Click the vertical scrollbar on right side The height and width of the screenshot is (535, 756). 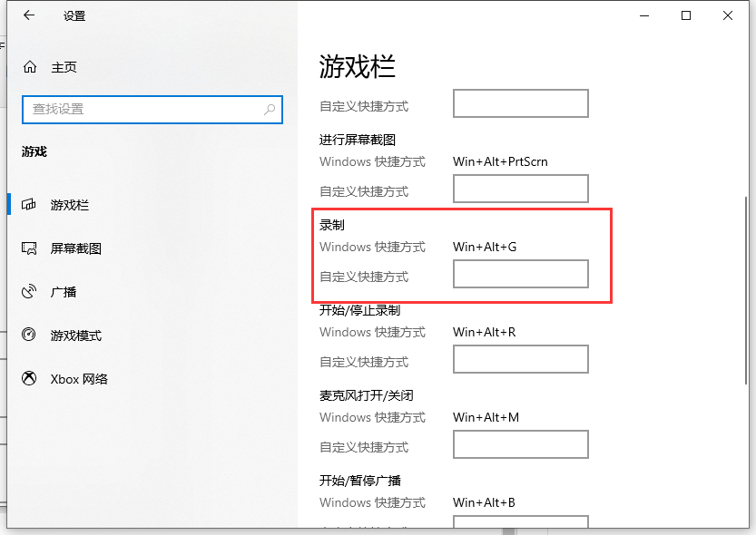click(745, 272)
